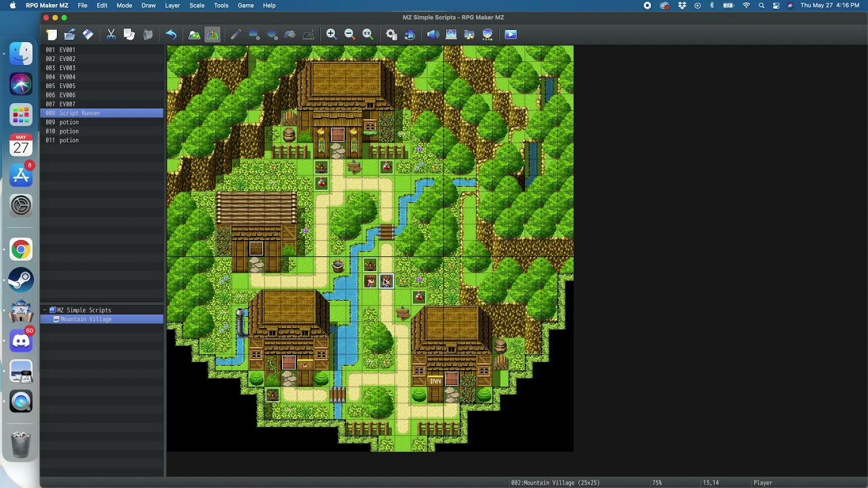Open the Resource Manager folder icon
The width and height of the screenshot is (868, 488).
469,35
